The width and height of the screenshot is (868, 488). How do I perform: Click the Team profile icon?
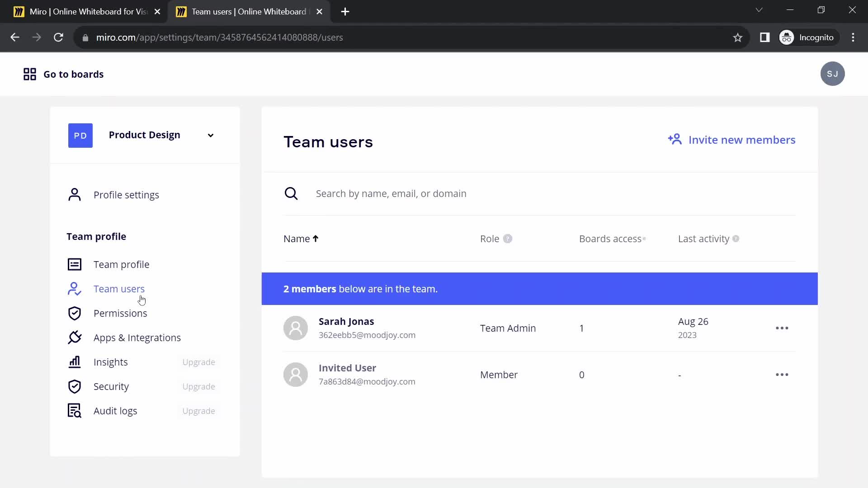[x=75, y=264]
